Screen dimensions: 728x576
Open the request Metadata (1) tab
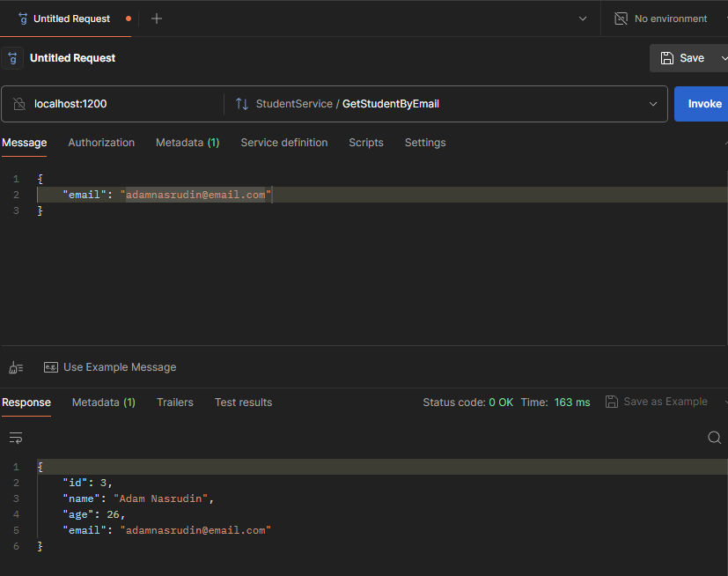click(x=188, y=143)
